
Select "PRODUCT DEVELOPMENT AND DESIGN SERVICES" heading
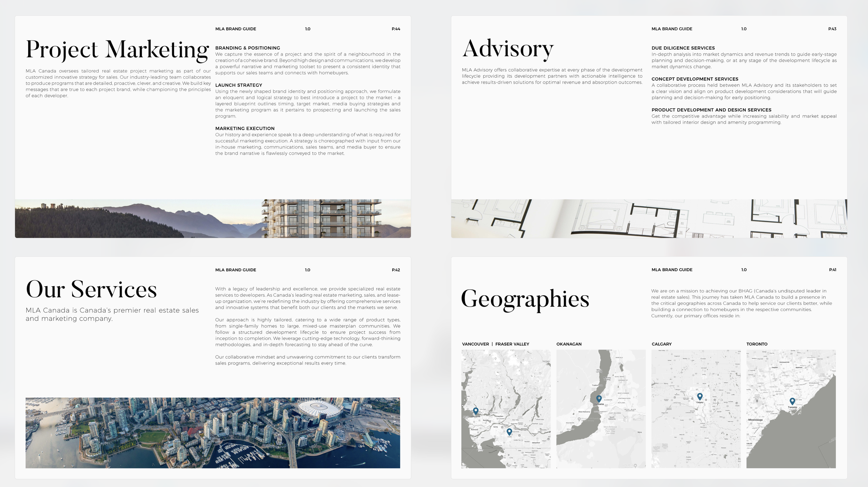pos(711,110)
